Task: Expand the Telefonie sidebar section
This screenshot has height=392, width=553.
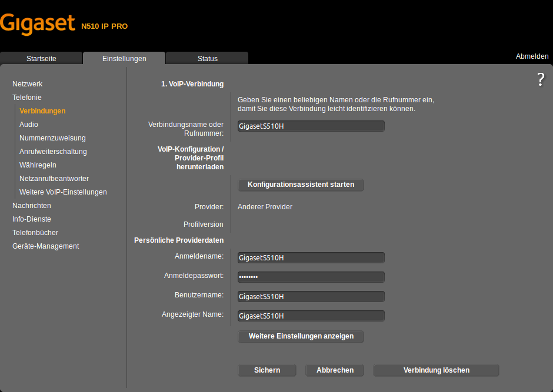Action: pyautogui.click(x=27, y=98)
